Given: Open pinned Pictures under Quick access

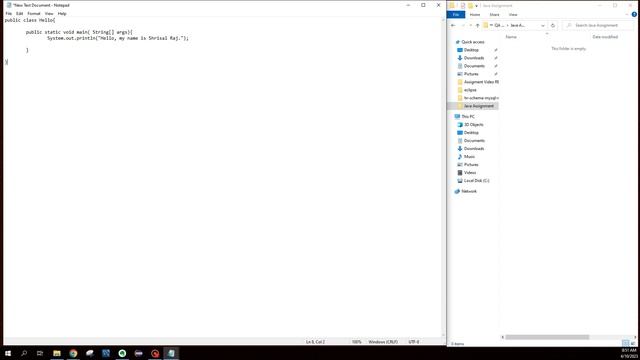Looking at the screenshot, I should tap(471, 74).
